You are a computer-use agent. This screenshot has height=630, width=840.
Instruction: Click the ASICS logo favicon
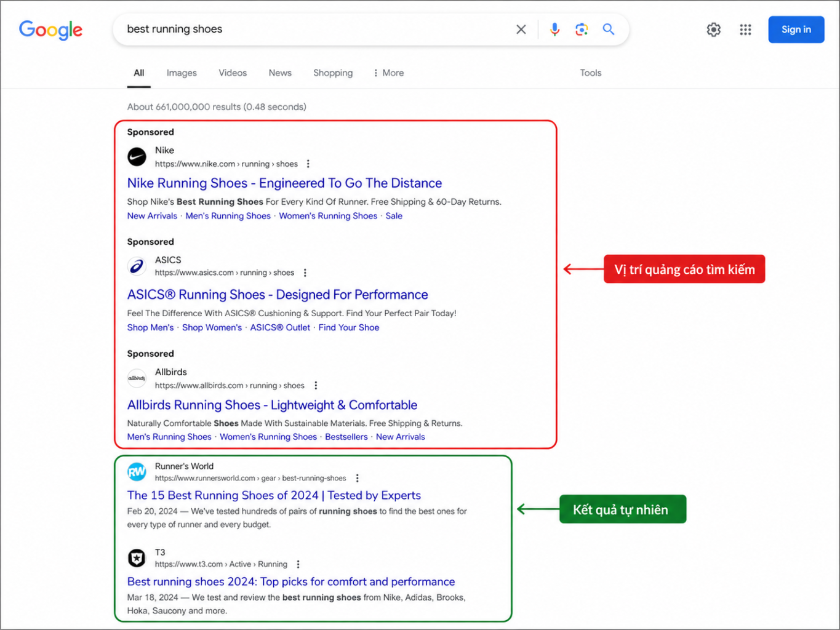pyautogui.click(x=137, y=266)
